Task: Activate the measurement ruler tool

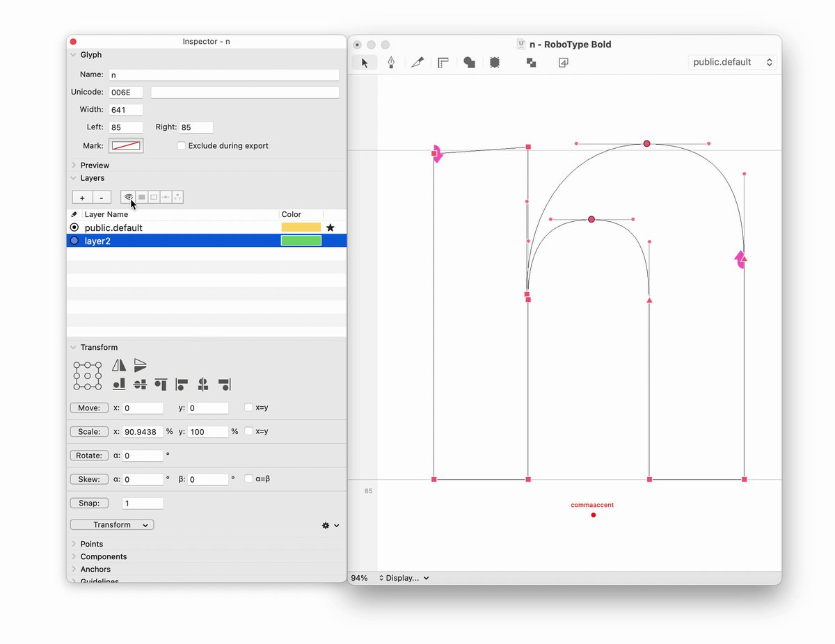Action: (443, 63)
